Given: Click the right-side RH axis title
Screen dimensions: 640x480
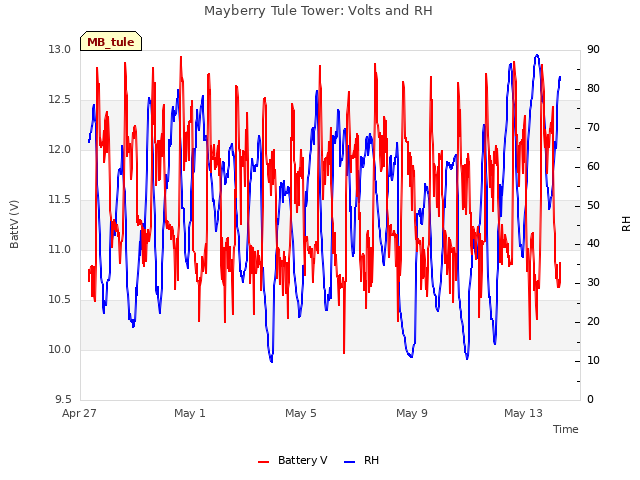Looking at the screenshot, I should (x=626, y=224).
